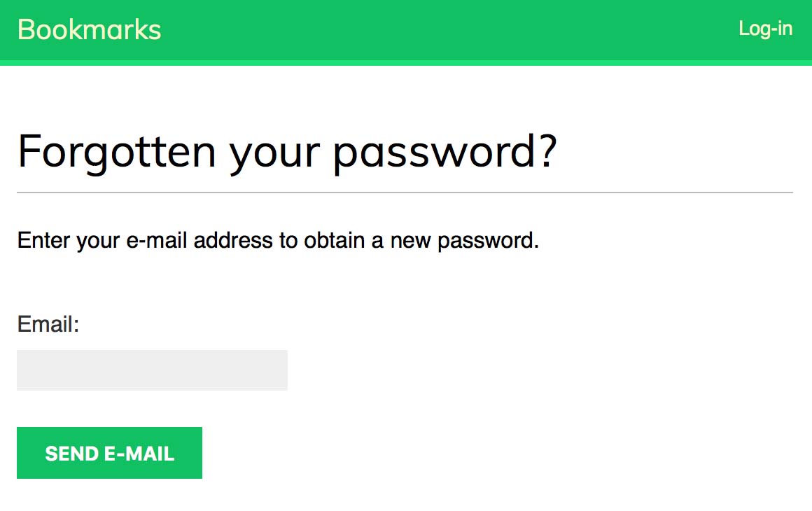Open the Log-in page link
This screenshot has height=511, width=812.
(x=765, y=29)
